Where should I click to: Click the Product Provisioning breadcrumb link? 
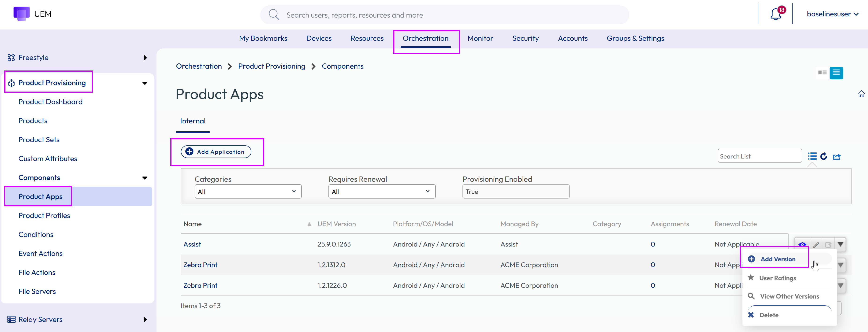(272, 66)
